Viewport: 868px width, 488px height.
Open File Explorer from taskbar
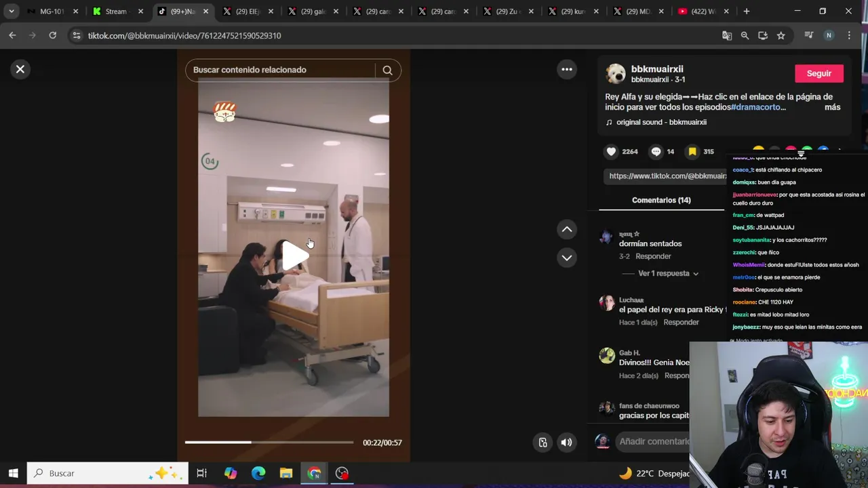point(286,473)
